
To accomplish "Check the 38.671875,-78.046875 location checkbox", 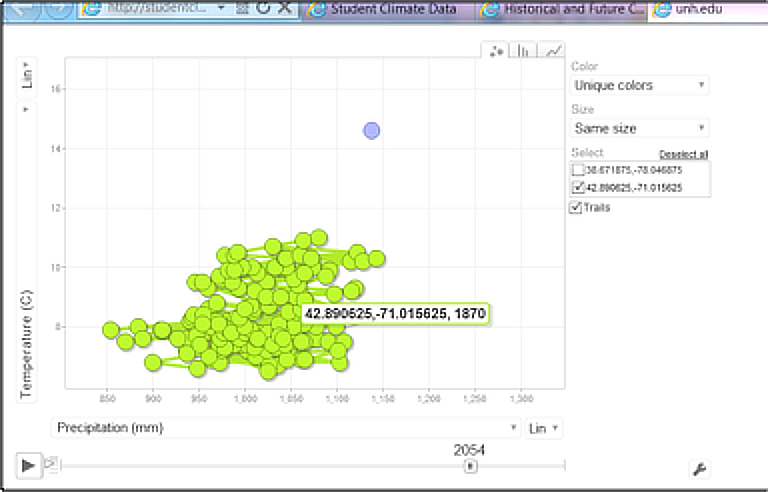I will [x=578, y=170].
